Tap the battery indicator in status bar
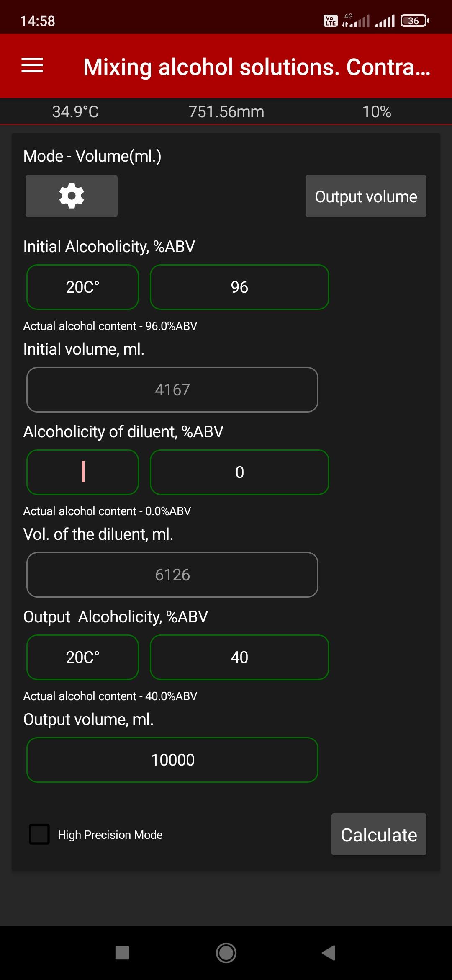This screenshot has width=452, height=980. tap(414, 21)
